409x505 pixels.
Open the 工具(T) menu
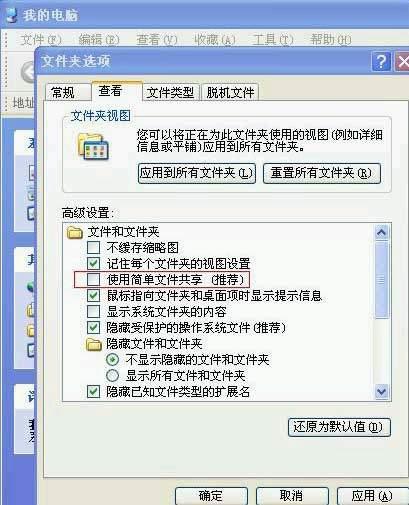point(273,40)
